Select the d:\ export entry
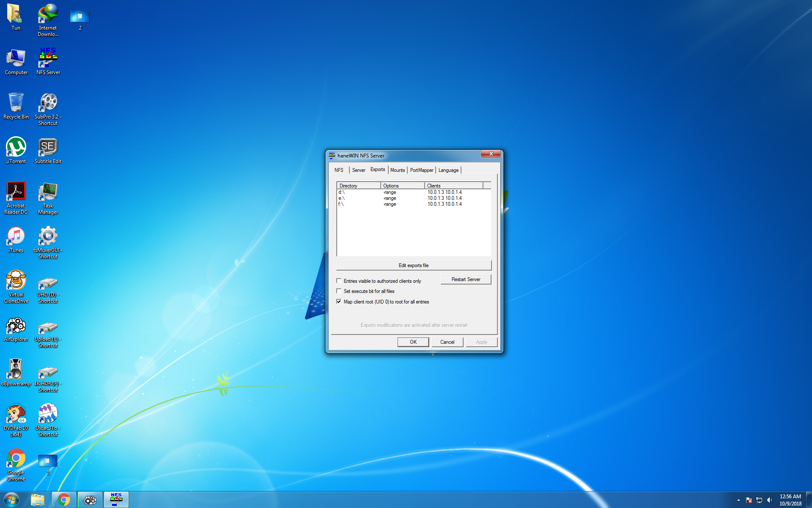This screenshot has width=812, height=508. coord(414,192)
